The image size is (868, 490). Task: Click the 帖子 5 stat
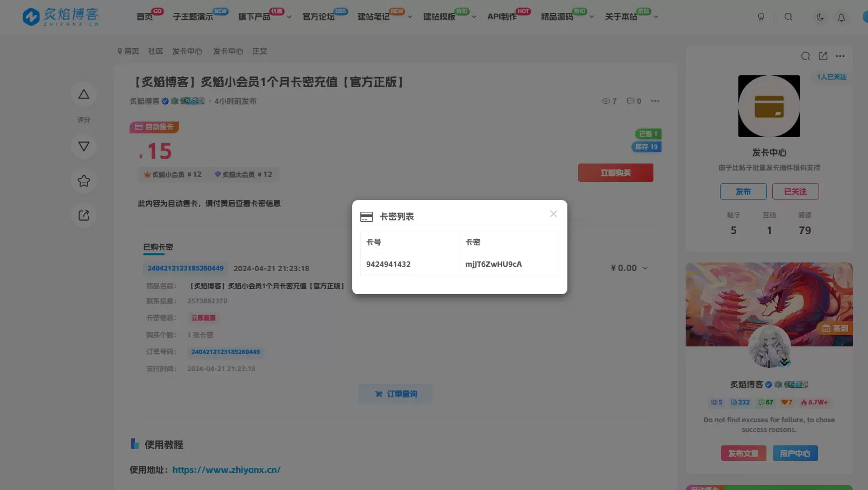click(734, 223)
